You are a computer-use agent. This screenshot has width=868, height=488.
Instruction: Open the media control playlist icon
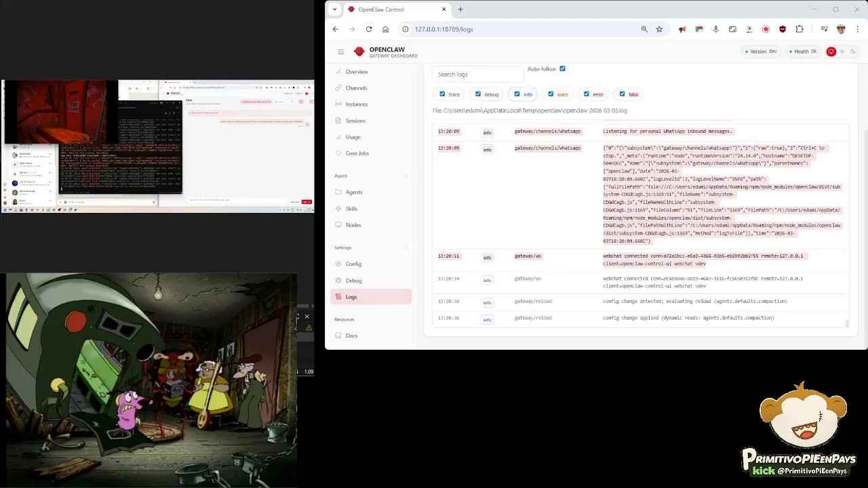coord(824,29)
